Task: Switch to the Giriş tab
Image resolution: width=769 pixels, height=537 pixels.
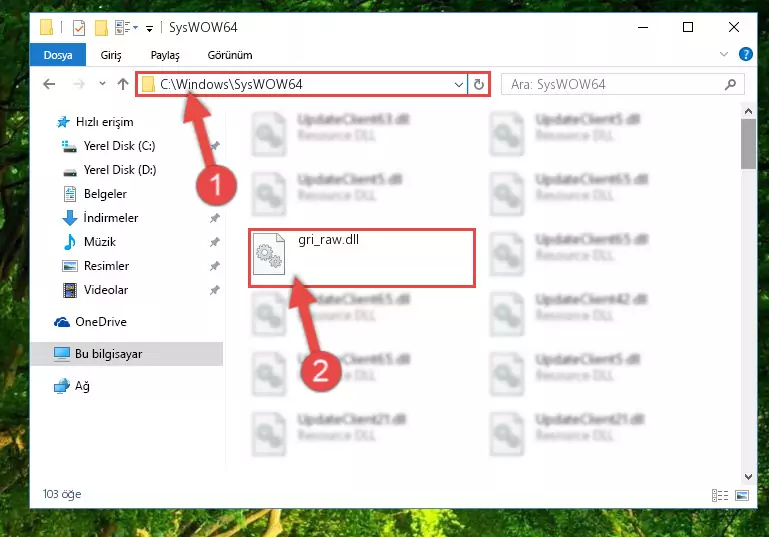Action: pyautogui.click(x=111, y=55)
